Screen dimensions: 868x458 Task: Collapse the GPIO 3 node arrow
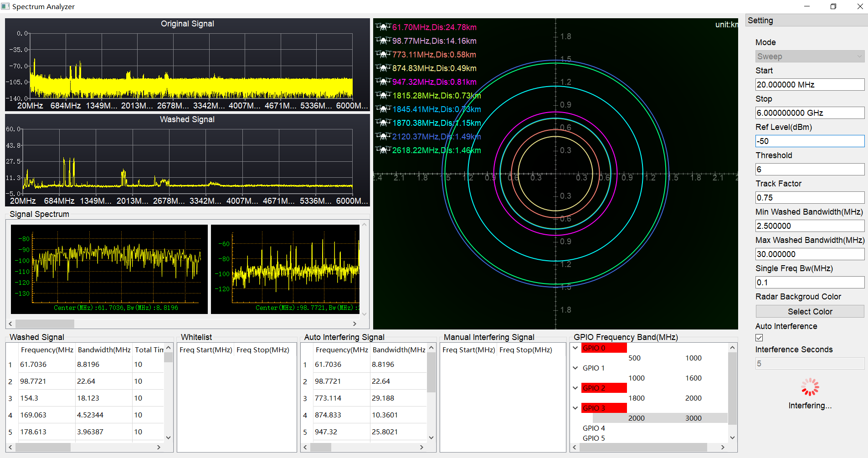click(x=575, y=408)
